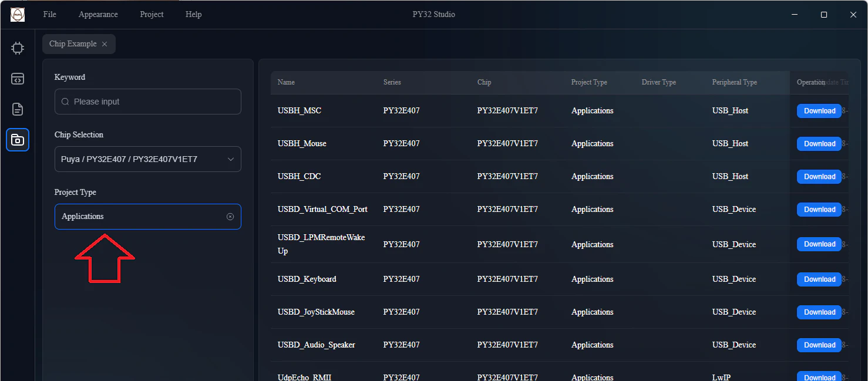Open the code window sidebar icon
Viewport: 868px width, 381px height.
[x=18, y=79]
